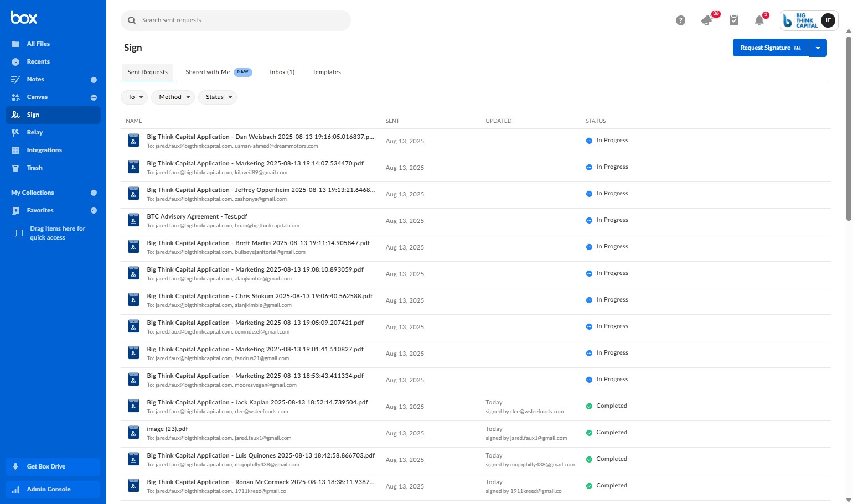The width and height of the screenshot is (853, 504).
Task: Click document icon for BTC Advisory Agreement
Action: pos(134,220)
